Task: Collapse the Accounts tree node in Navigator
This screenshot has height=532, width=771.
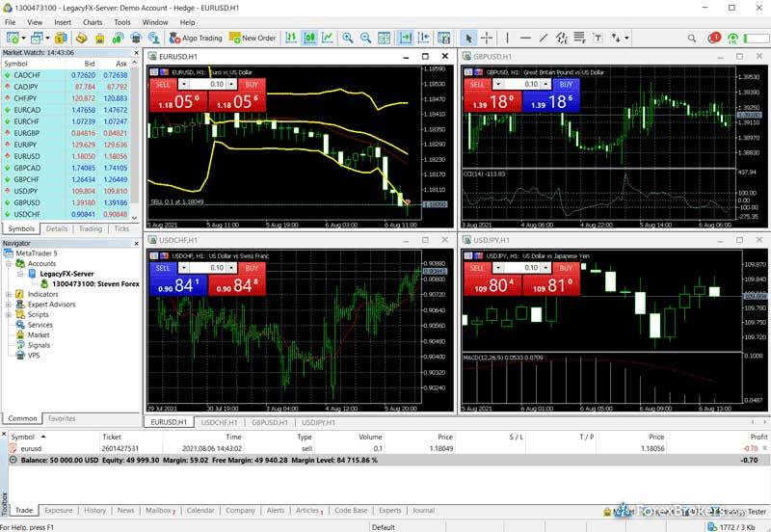Action: 9,263
